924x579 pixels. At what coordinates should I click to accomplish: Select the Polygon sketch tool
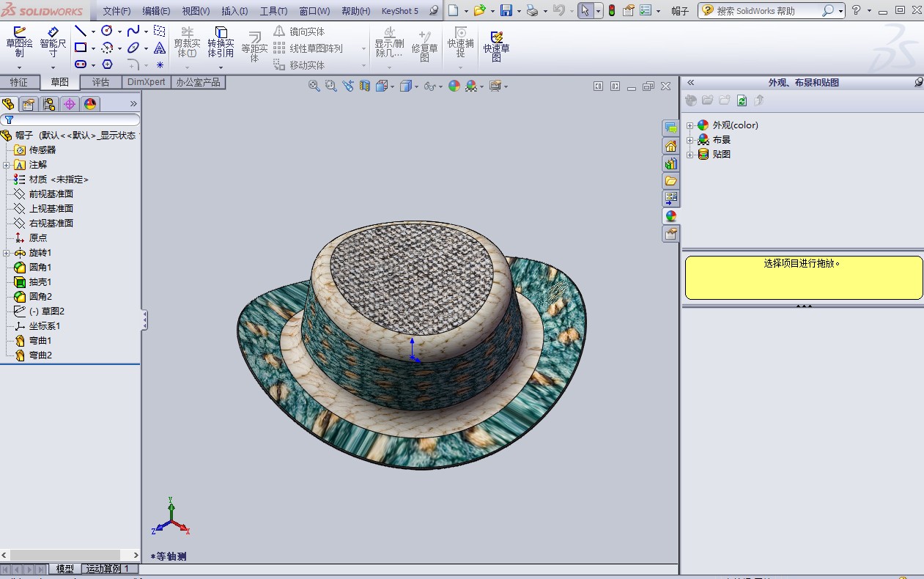point(107,64)
